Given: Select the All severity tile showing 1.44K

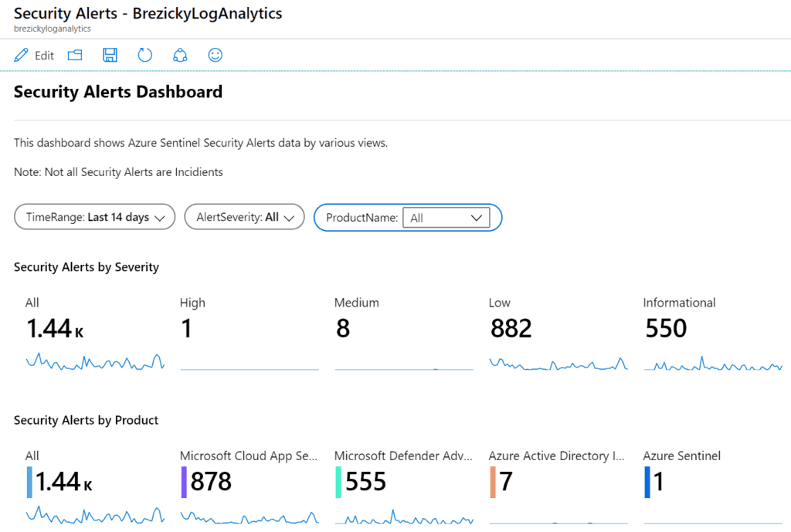Looking at the screenshot, I should click(x=95, y=334).
